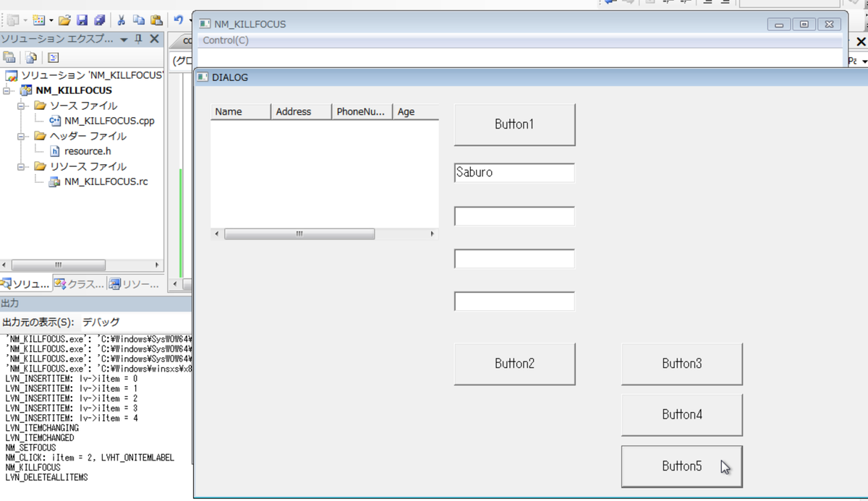The image size is (868, 501).
Task: Minimize the NM_KILLFOCUS window
Action: point(779,25)
